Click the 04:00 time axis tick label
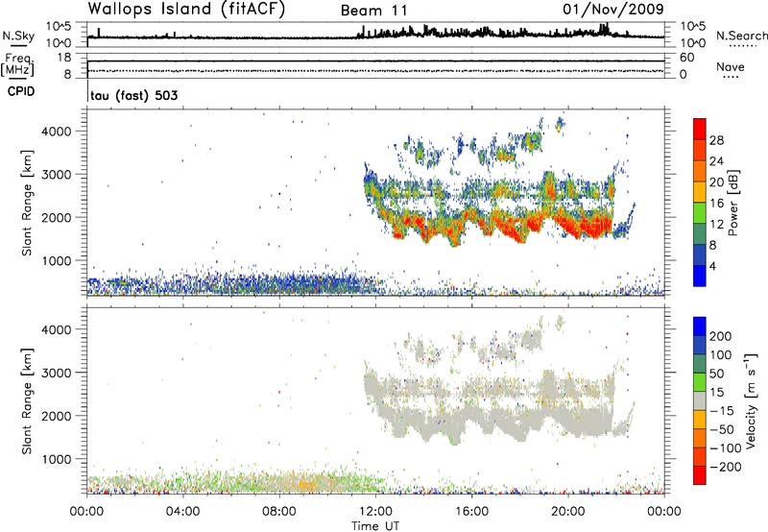768x532 pixels. (x=183, y=512)
